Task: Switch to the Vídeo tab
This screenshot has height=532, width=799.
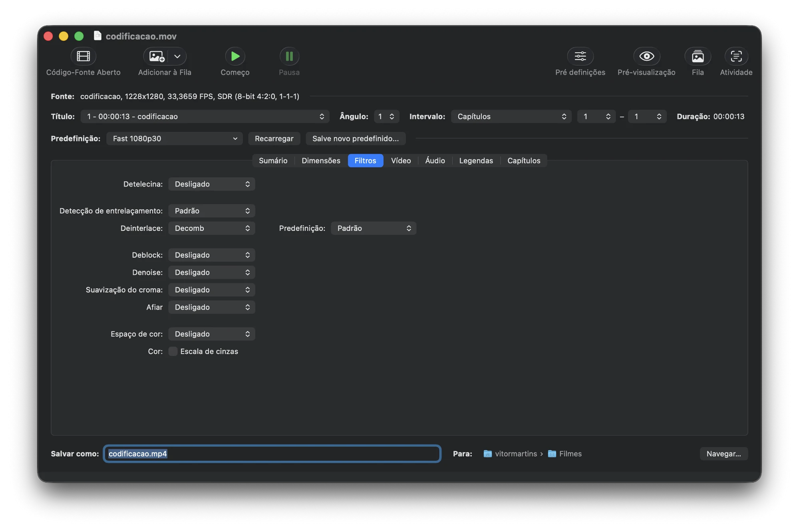Action: [x=401, y=161]
